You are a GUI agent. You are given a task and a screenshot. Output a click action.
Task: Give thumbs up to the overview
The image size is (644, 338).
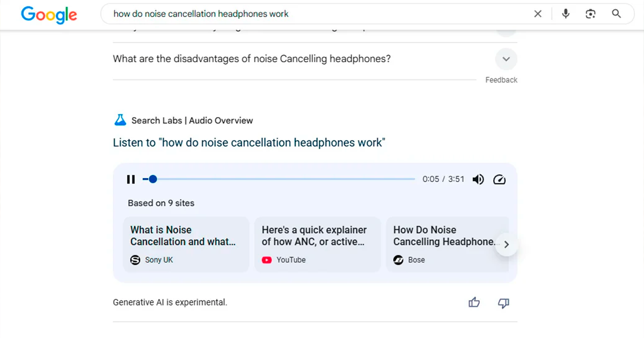click(x=474, y=303)
